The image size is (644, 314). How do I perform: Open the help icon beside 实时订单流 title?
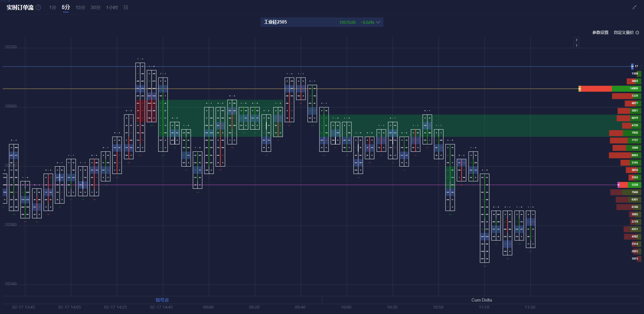[38, 7]
